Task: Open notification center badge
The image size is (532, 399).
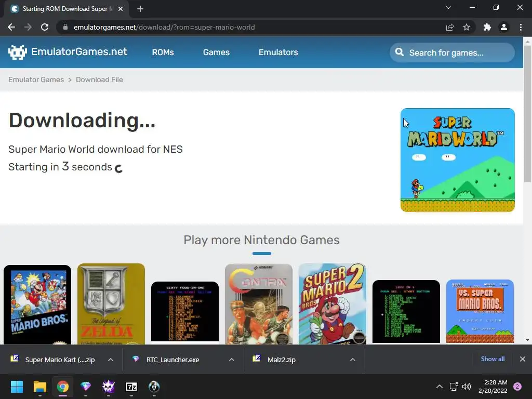Action: [517, 387]
